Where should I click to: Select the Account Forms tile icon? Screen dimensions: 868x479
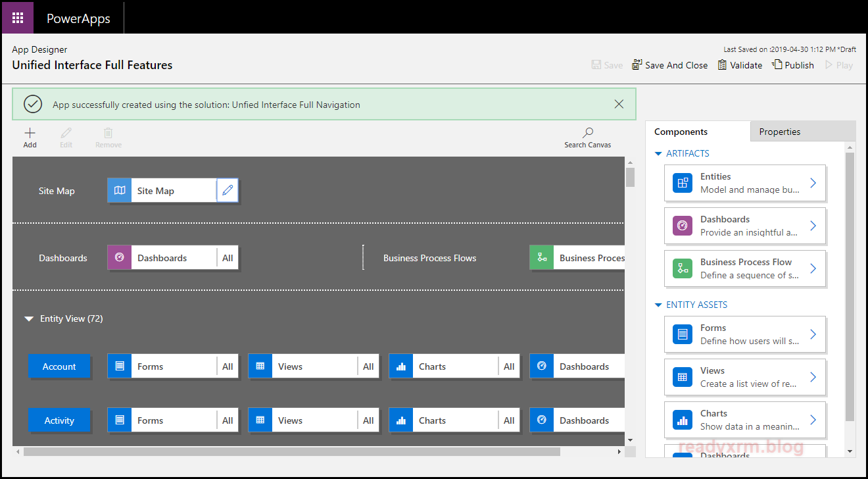click(120, 366)
